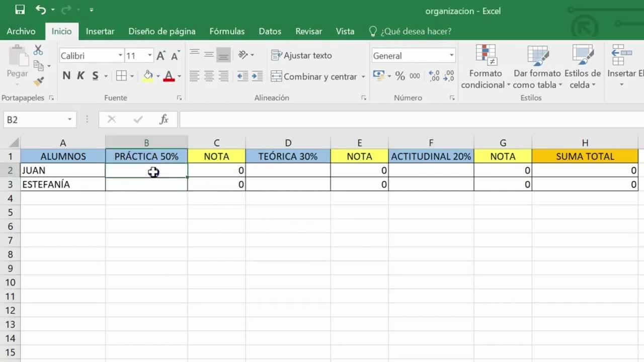Switch to the Datos tab
Screen dimensions: 644x362
(270, 31)
